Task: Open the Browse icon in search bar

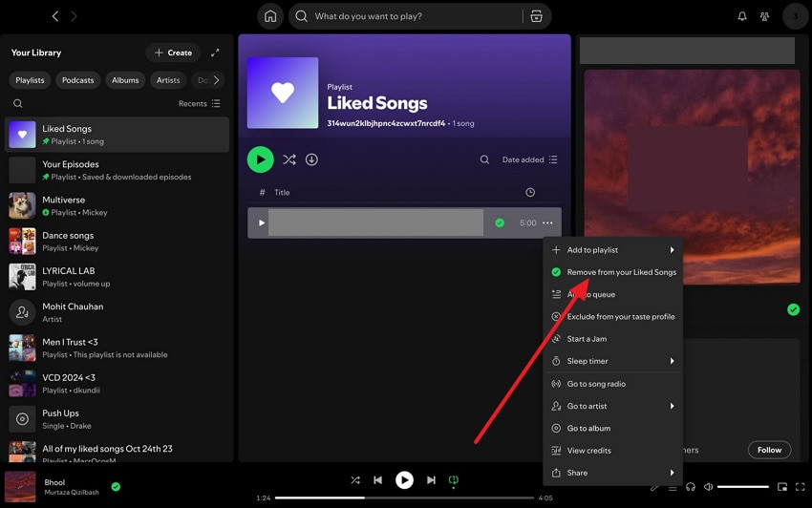Action: [x=537, y=16]
